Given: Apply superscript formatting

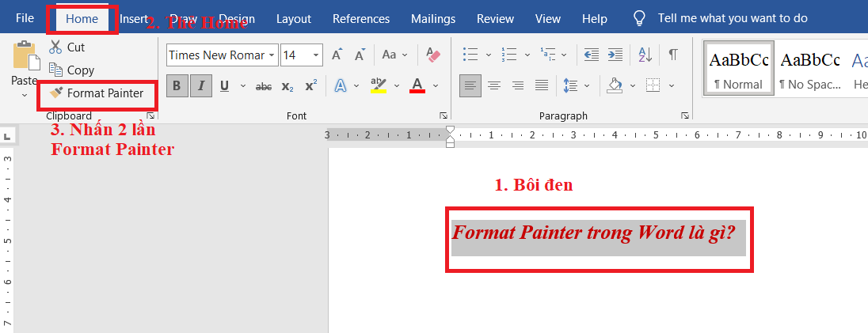Looking at the screenshot, I should (x=311, y=86).
